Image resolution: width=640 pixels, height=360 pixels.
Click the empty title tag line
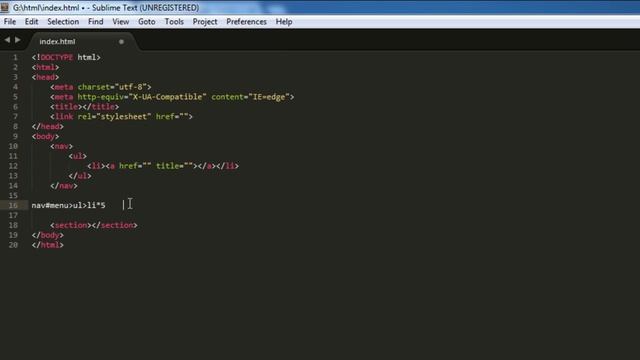click(84, 107)
